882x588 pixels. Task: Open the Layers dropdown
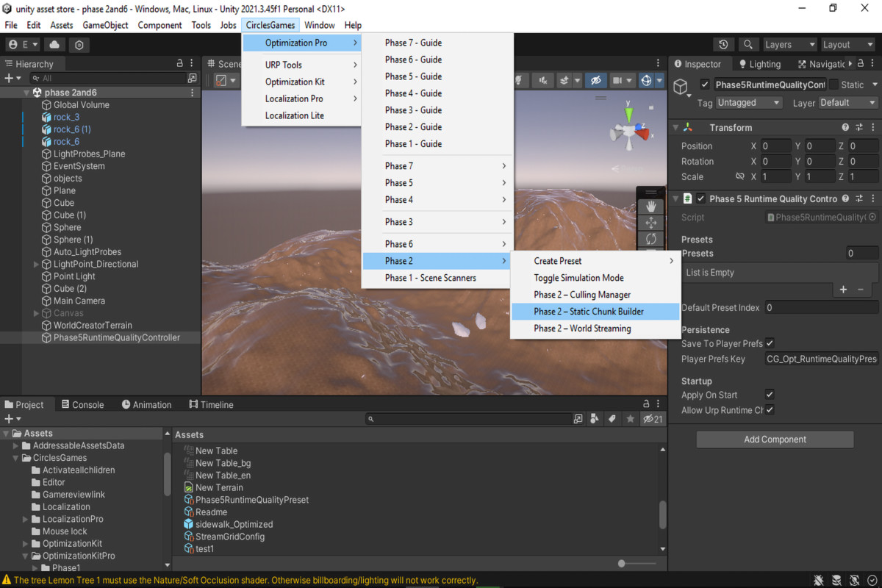pos(789,45)
